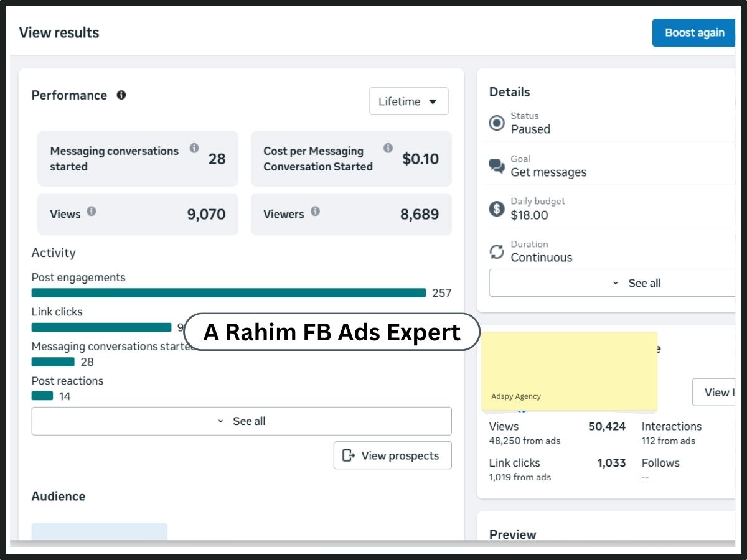Open info icon for Cost per Messaging Conversation
This screenshot has height=560, width=747.
(388, 148)
